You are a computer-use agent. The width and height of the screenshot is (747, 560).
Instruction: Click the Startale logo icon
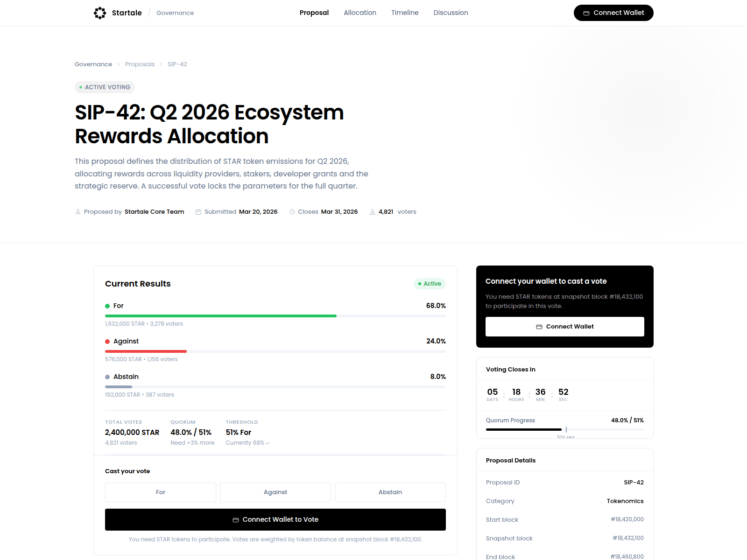click(x=100, y=13)
